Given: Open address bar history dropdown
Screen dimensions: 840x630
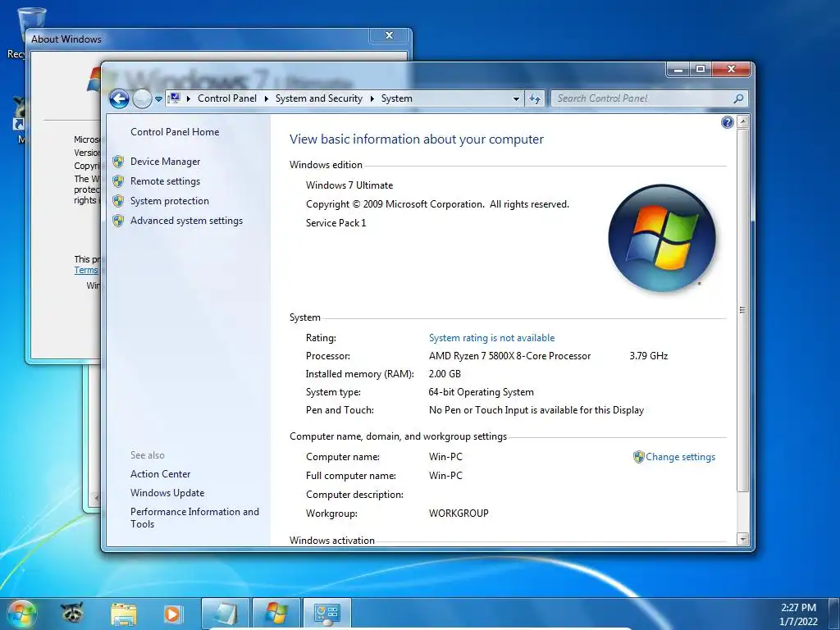Looking at the screenshot, I should click(x=516, y=98).
